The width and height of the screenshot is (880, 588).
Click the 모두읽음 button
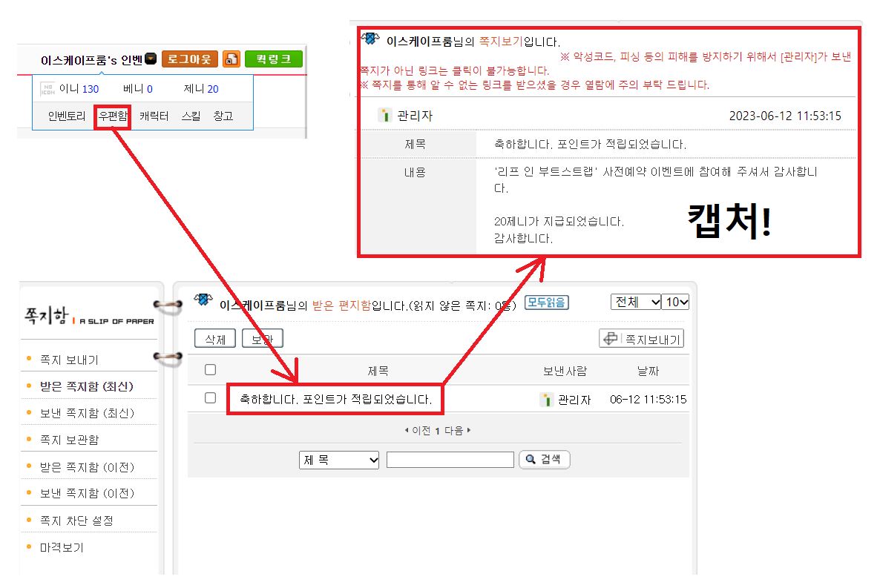click(546, 302)
